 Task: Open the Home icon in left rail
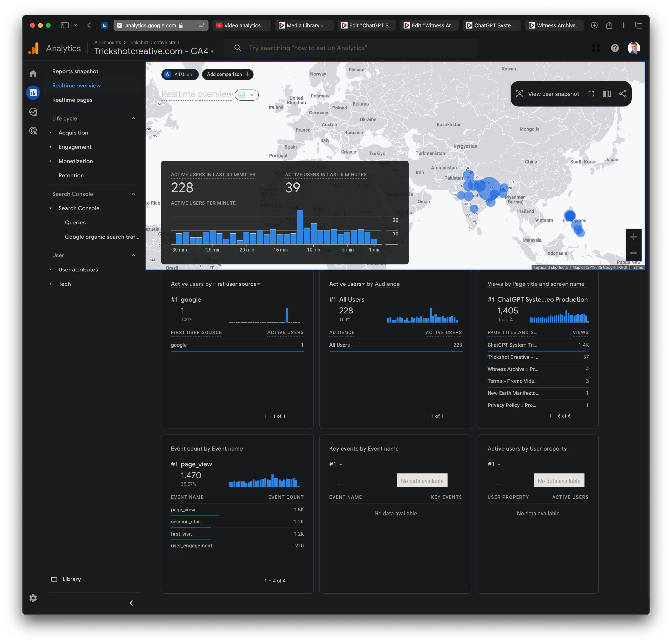point(33,74)
